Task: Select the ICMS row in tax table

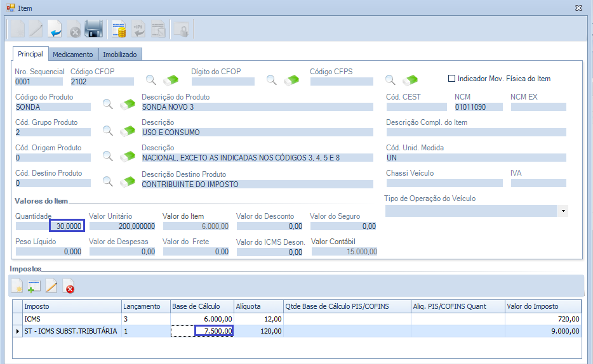Action: pos(63,319)
